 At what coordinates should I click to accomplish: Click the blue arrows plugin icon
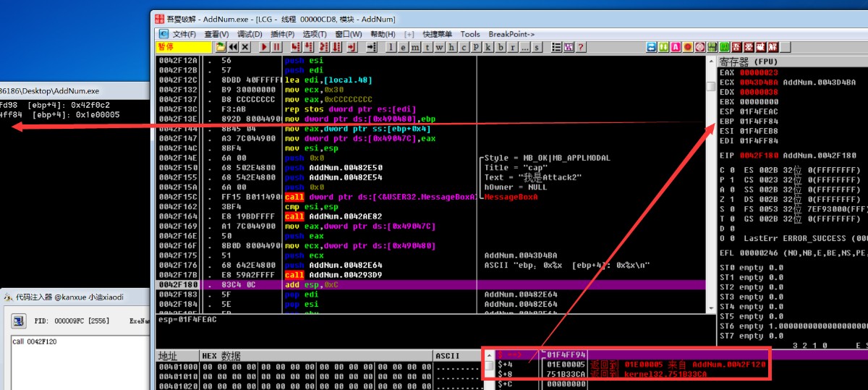[651, 47]
